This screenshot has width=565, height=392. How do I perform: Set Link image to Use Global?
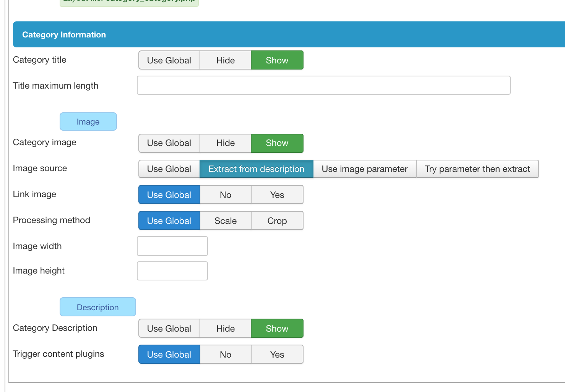point(169,195)
